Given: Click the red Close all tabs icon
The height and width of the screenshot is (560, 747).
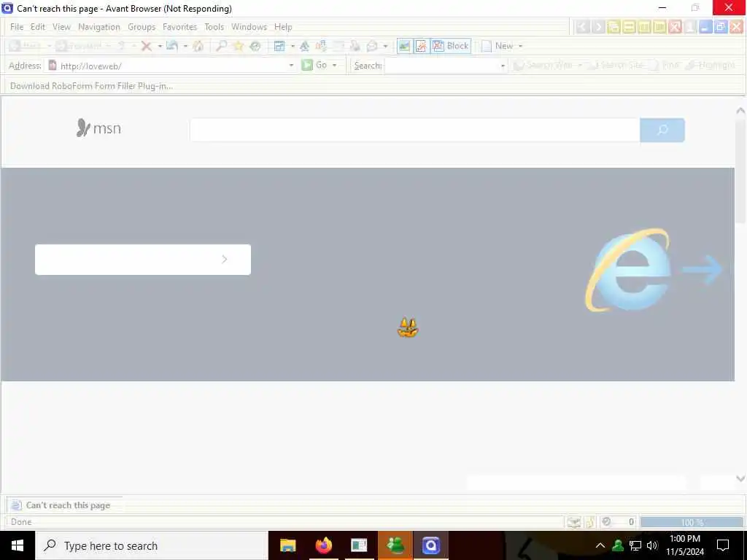Looking at the screenshot, I should pos(675,27).
